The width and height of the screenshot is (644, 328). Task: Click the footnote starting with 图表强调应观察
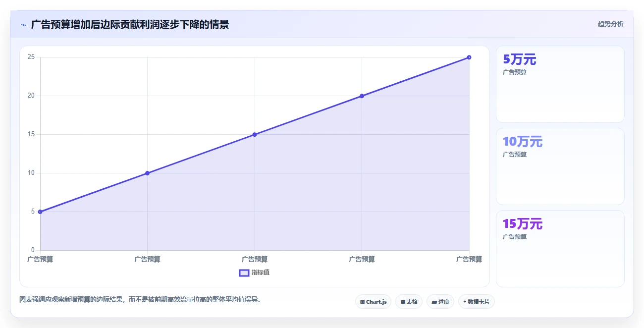(x=140, y=300)
